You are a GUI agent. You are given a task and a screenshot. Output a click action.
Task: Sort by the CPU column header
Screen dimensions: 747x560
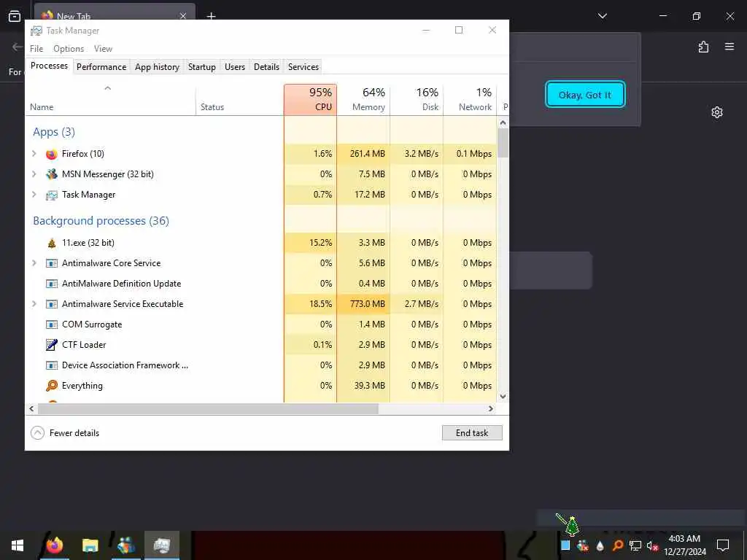pos(310,99)
